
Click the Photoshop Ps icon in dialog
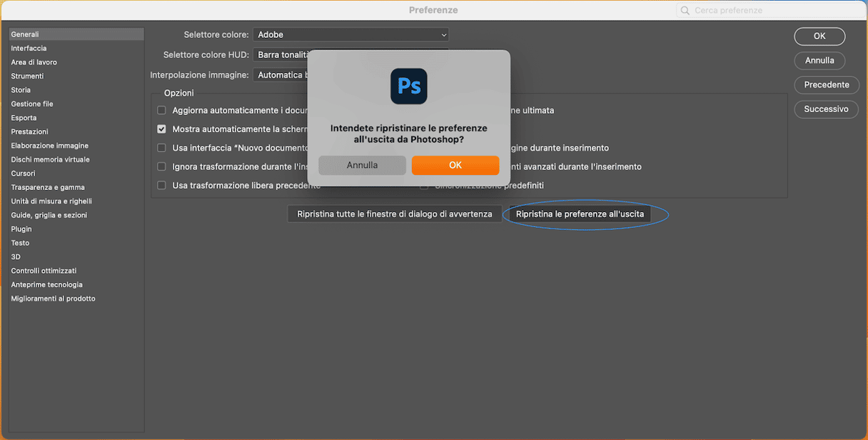(408, 86)
